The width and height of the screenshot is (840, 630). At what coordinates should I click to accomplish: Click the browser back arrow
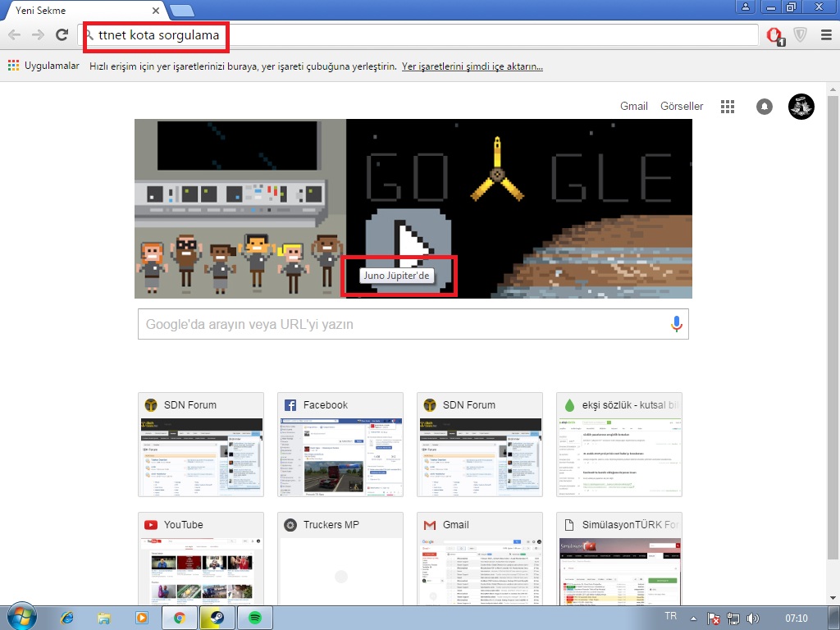click(x=15, y=35)
